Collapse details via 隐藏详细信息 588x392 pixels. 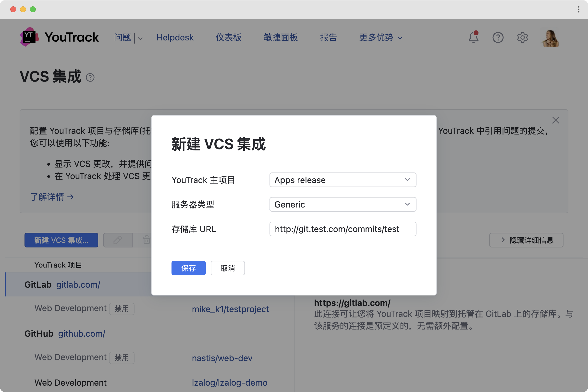(x=526, y=240)
